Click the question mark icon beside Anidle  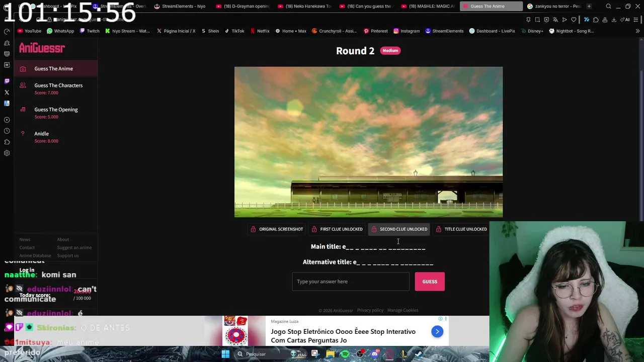[23, 133]
